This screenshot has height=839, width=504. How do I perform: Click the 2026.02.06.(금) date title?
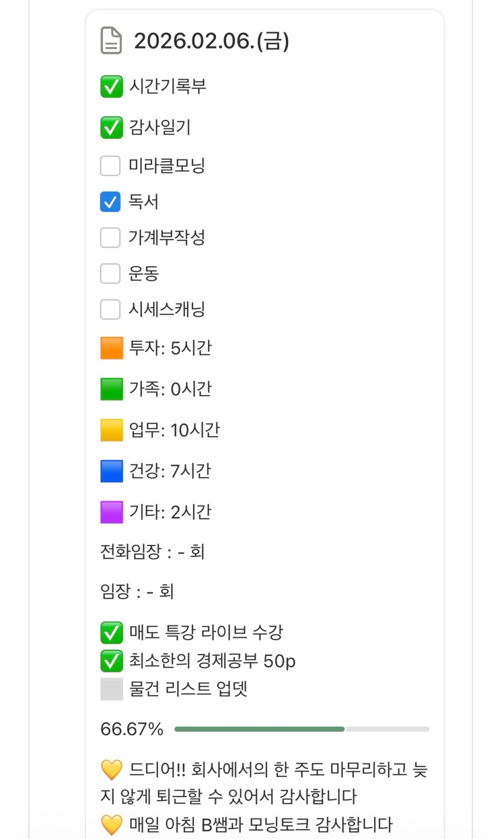click(211, 41)
